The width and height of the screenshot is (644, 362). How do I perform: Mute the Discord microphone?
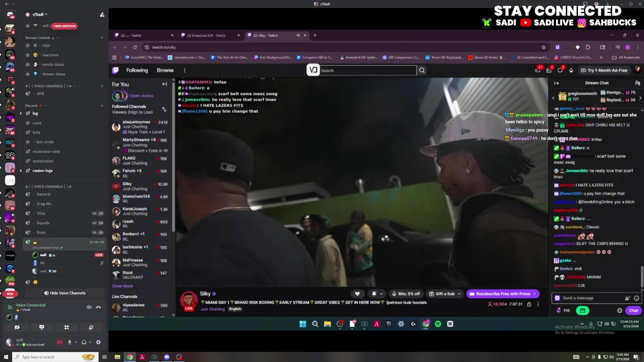coord(69,342)
